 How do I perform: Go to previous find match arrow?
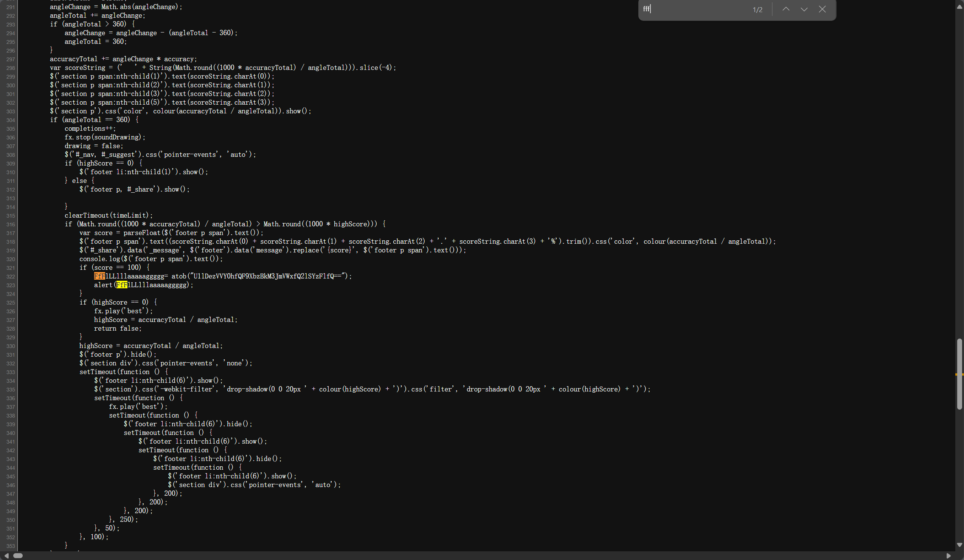click(786, 9)
